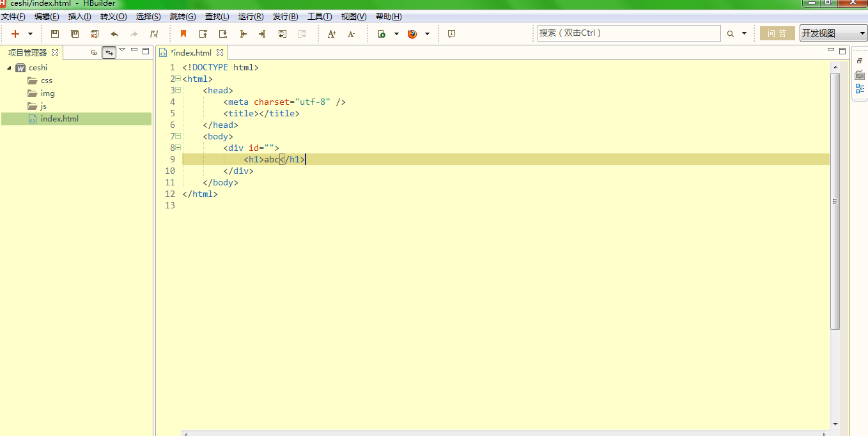Open the 工具(T) menu
Viewport: 868px width, 436px height.
click(x=320, y=17)
